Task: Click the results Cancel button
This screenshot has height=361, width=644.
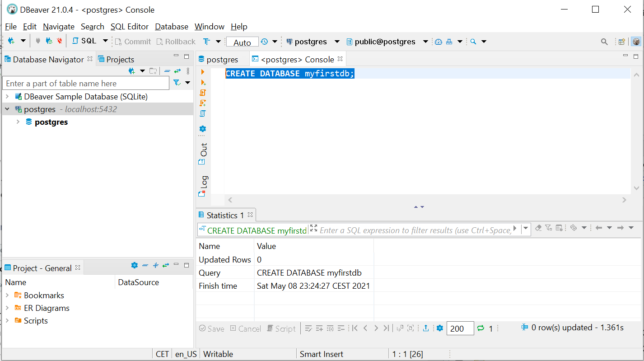Action: pyautogui.click(x=245, y=328)
